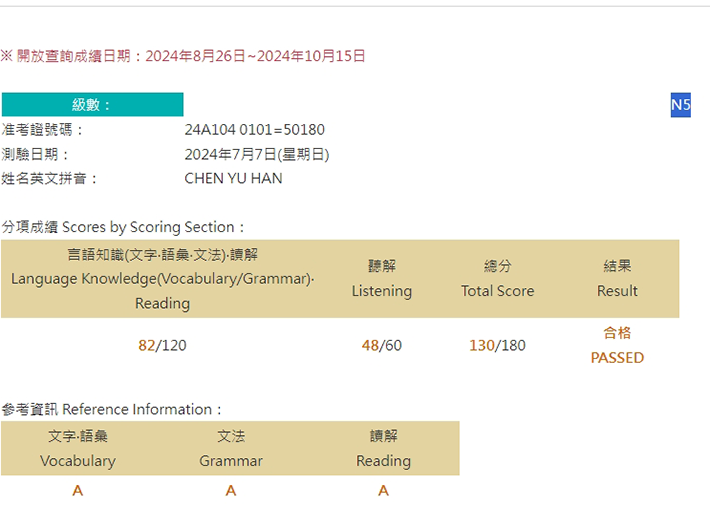The width and height of the screenshot is (710, 528).
Task: Click the Total Score column header
Action: tap(498, 278)
